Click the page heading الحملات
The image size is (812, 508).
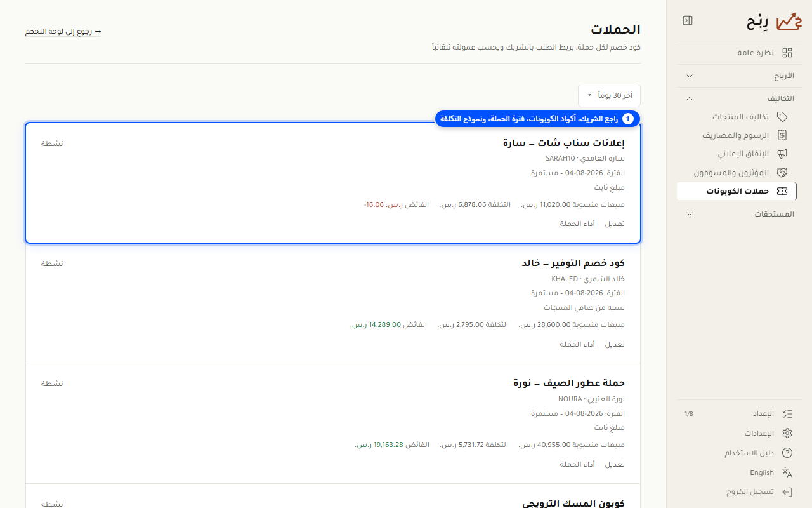tap(615, 29)
